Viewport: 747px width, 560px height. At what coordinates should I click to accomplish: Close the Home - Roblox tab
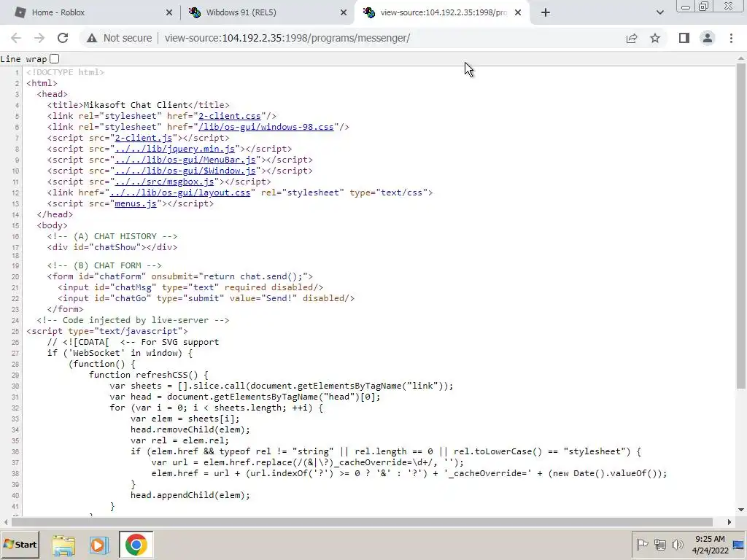pyautogui.click(x=169, y=12)
